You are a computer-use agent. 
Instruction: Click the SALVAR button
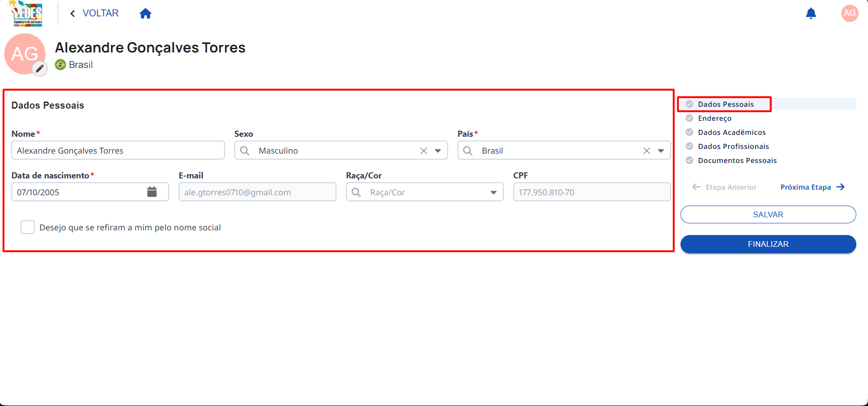coord(768,214)
